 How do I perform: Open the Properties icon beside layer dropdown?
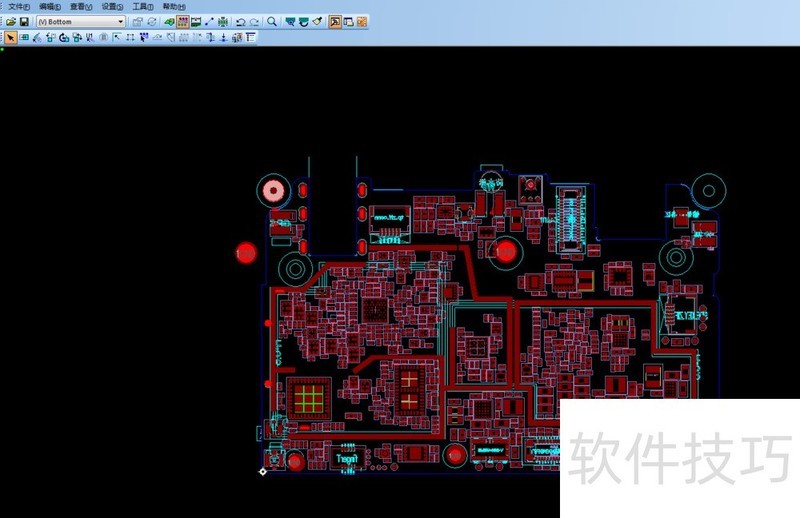[137, 22]
